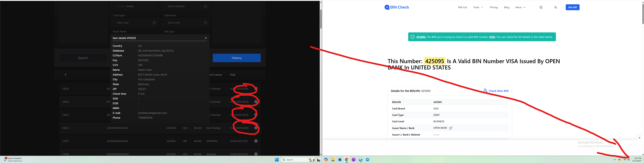Toggle dark mode moon icon
The width and height of the screenshot is (644, 163).
pos(541,7)
